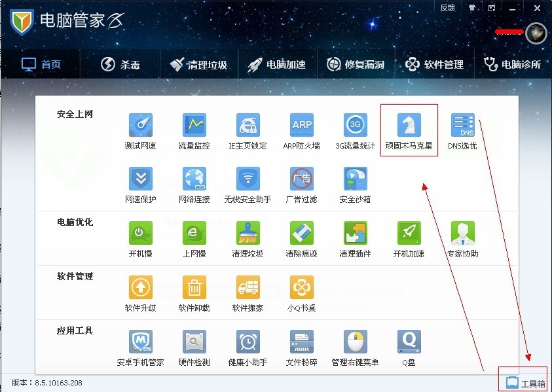Open the 上网慢 slow internet tool
552x392 pixels.
[194, 240]
